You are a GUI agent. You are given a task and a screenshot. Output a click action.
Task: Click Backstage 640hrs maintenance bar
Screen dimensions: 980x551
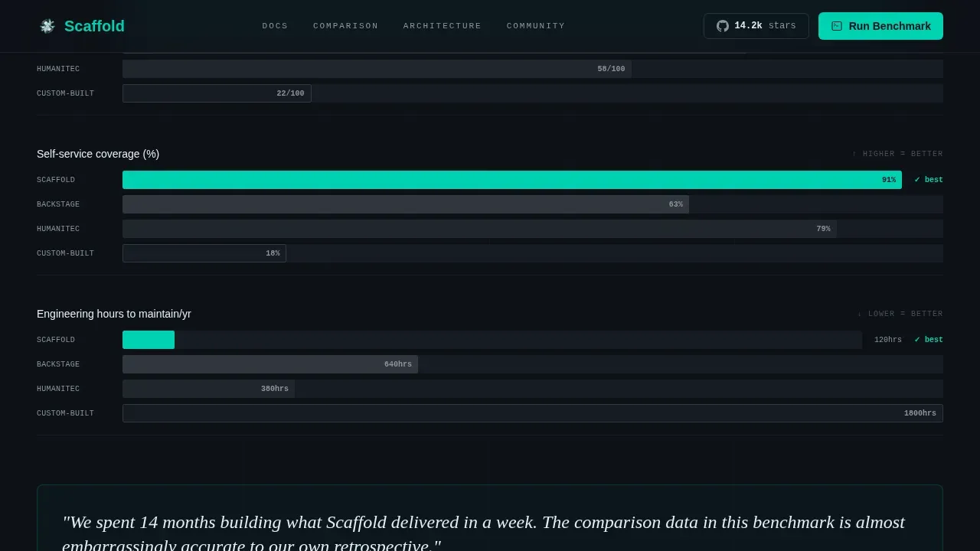pyautogui.click(x=270, y=364)
